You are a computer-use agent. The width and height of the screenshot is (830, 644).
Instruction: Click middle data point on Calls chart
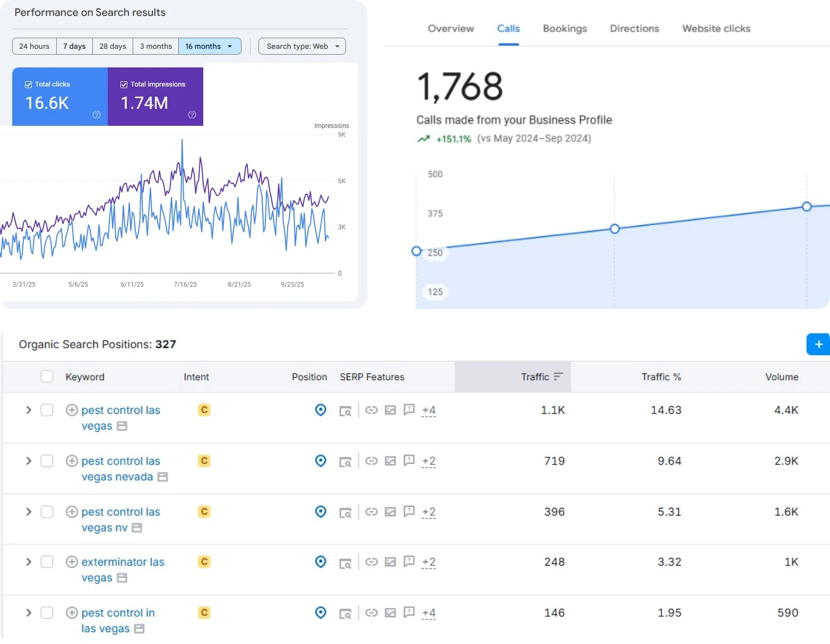click(x=615, y=229)
